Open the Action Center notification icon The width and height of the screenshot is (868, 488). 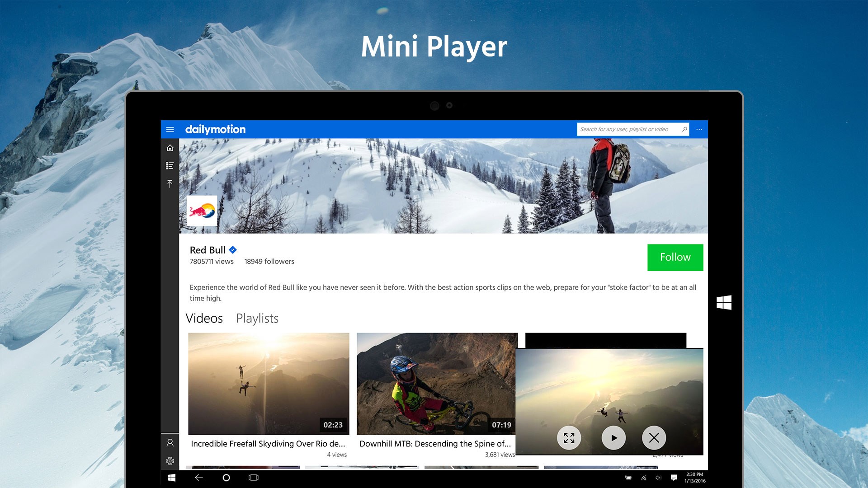click(674, 477)
